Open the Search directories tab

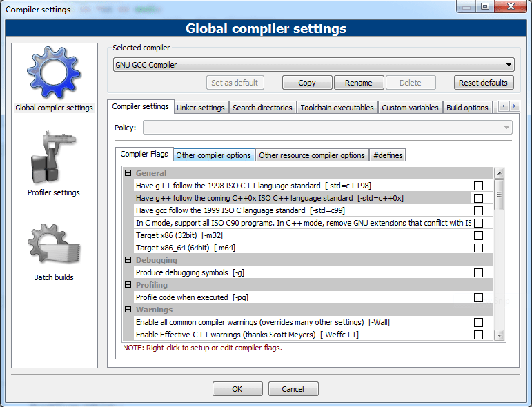pos(262,108)
